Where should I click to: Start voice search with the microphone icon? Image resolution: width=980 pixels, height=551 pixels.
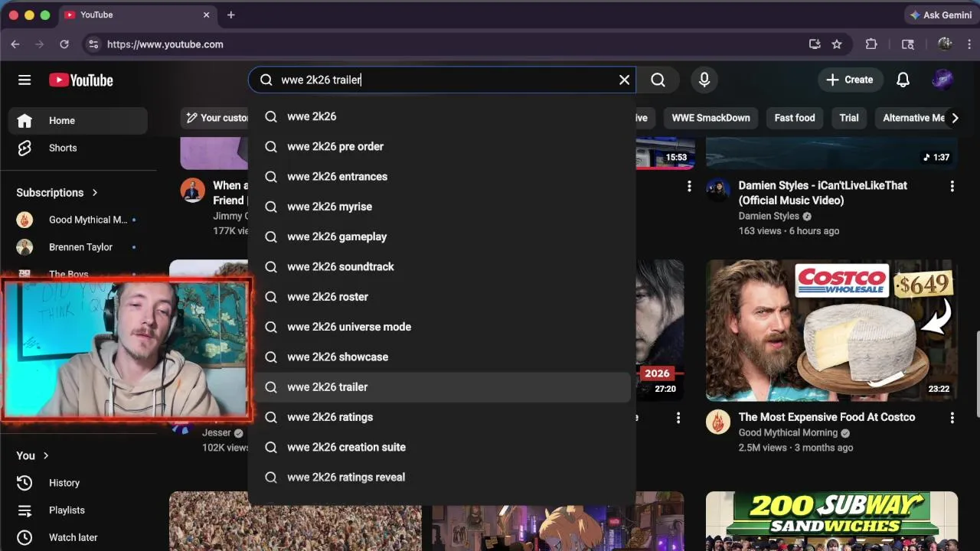(704, 80)
